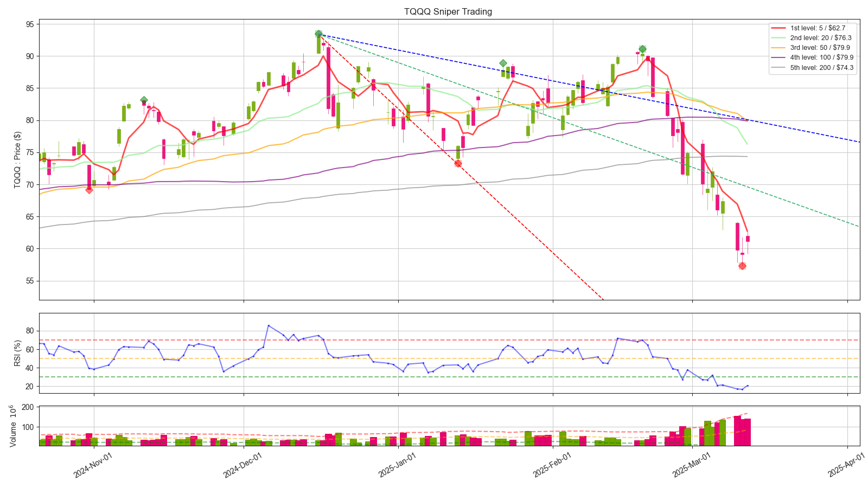
Task: Click the red line swatch for 1st level
Action: click(x=778, y=28)
